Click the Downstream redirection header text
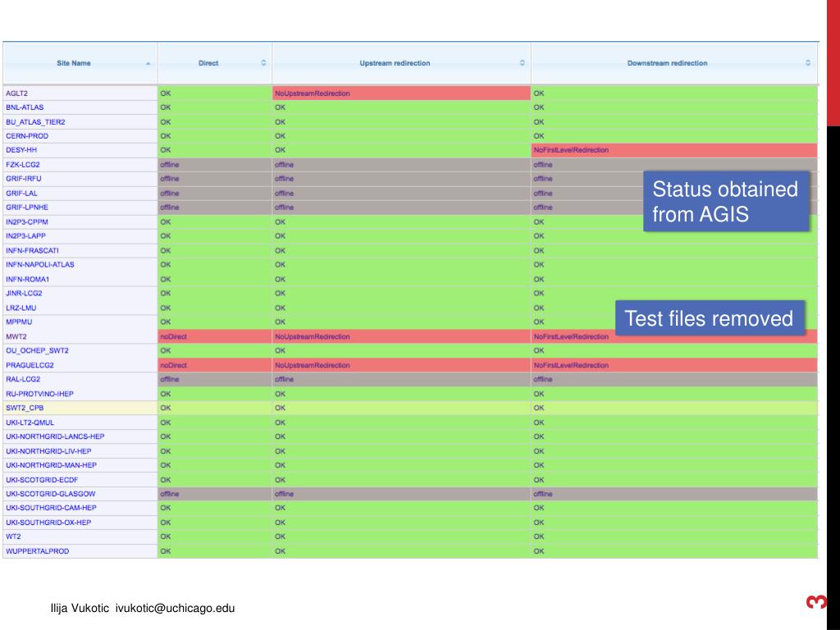 [x=667, y=63]
